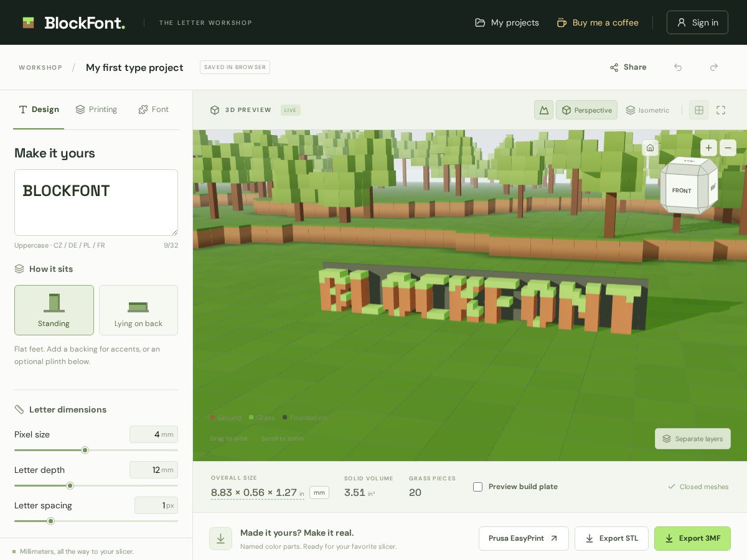Click the Saved in browser badge
Viewport: 747px width, 560px height.
(x=235, y=67)
